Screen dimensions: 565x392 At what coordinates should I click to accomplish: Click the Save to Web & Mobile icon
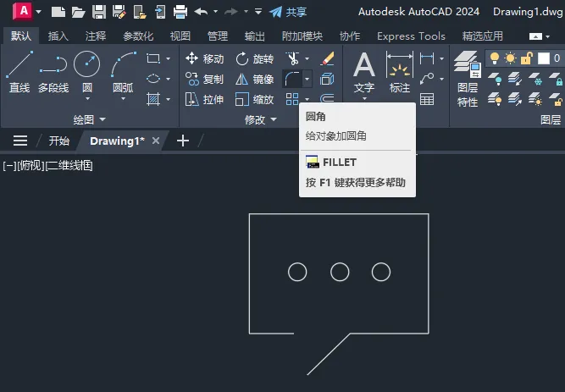click(x=160, y=12)
